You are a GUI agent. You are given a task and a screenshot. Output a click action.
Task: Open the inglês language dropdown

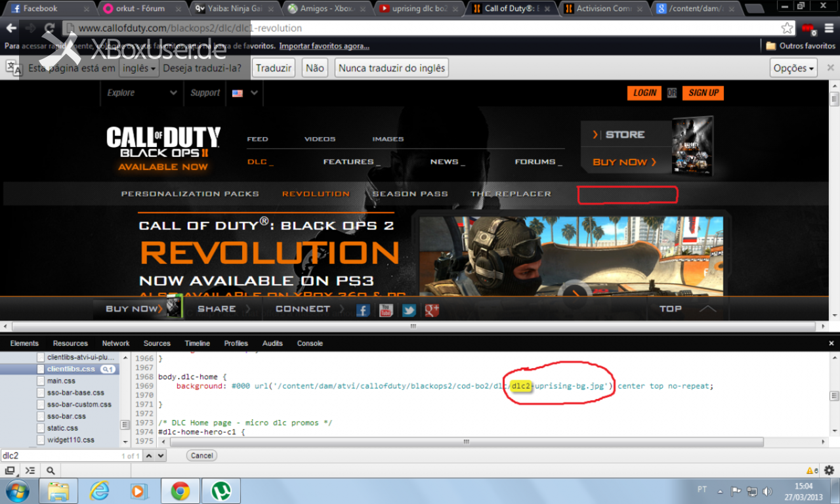click(139, 68)
